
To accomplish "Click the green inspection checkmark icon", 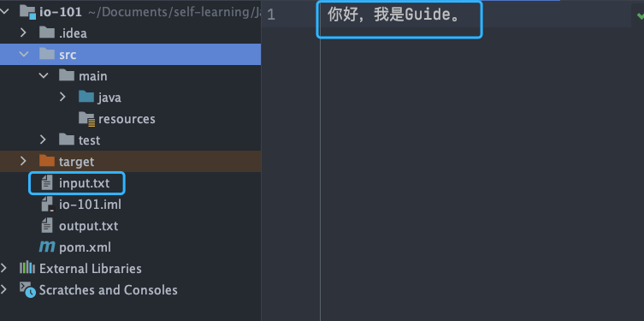I will pos(640,15).
